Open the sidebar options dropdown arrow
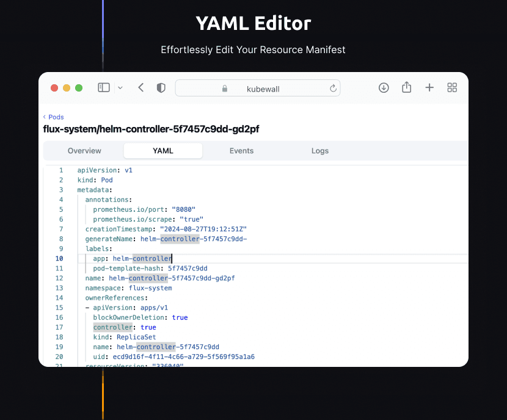This screenshot has width=507, height=420. [120, 88]
